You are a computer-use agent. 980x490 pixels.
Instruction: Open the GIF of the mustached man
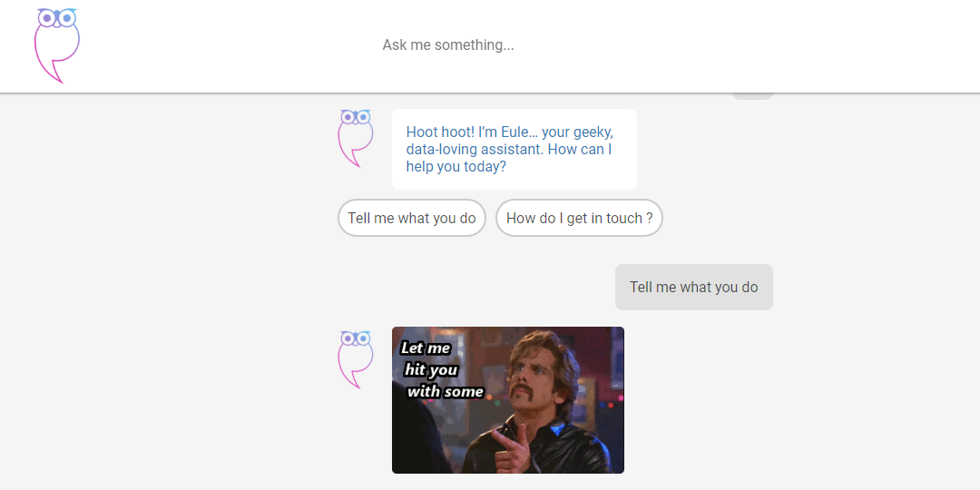point(508,400)
